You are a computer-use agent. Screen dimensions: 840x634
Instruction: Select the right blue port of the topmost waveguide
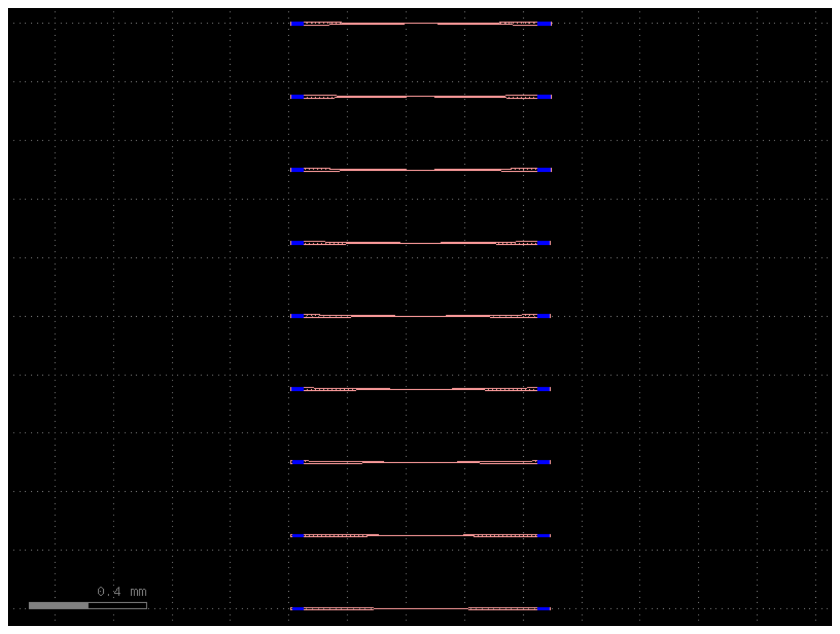click(545, 24)
